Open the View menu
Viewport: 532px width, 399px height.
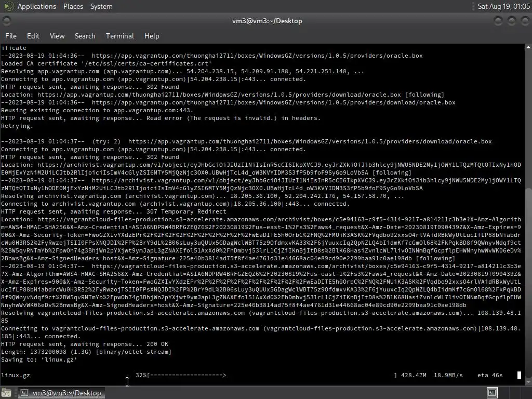[57, 36]
